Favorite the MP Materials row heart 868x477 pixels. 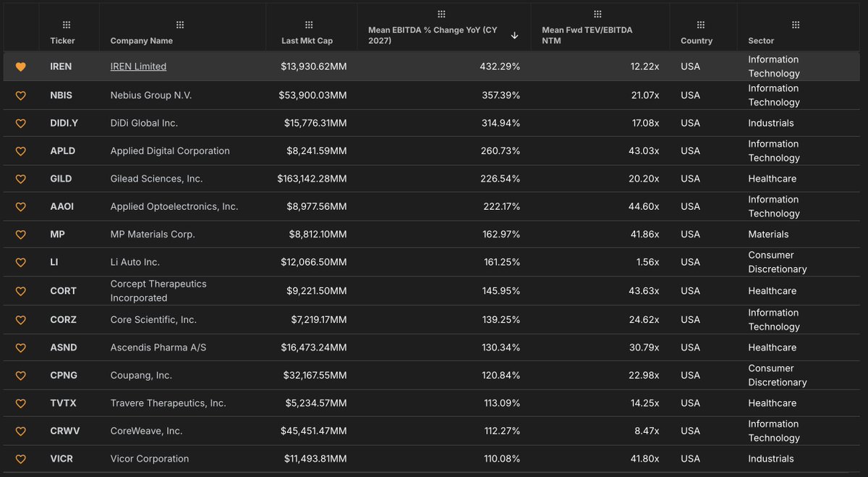point(20,235)
